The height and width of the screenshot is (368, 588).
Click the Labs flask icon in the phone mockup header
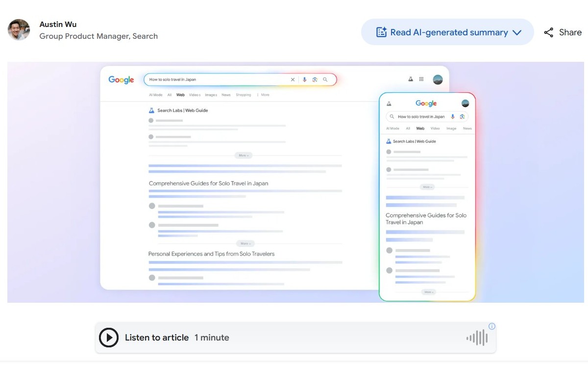tap(389, 104)
